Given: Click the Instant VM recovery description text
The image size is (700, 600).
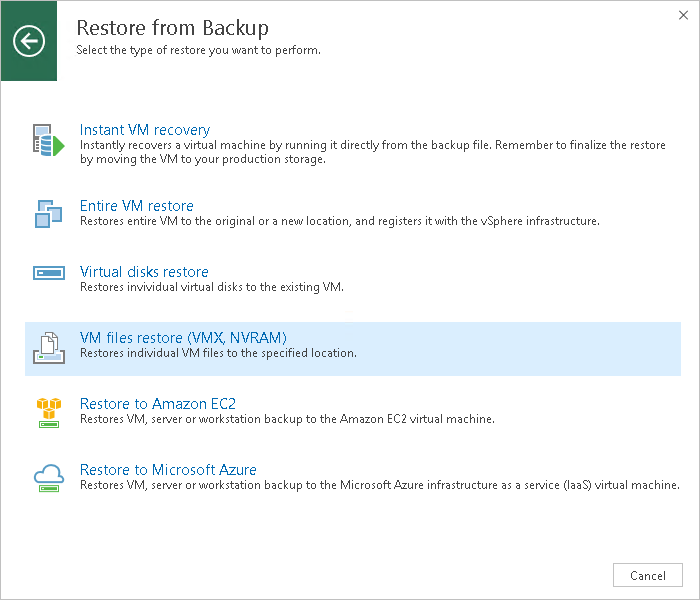Looking at the screenshot, I should tap(372, 152).
